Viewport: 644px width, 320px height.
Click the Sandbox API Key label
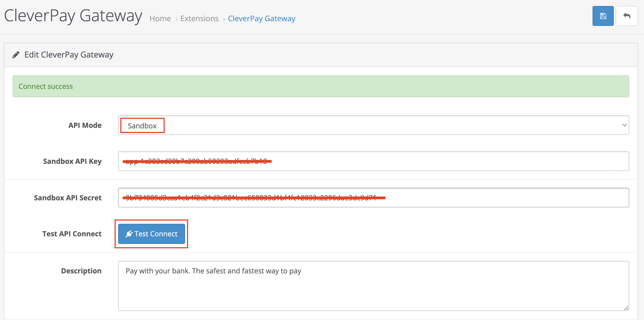(x=72, y=161)
